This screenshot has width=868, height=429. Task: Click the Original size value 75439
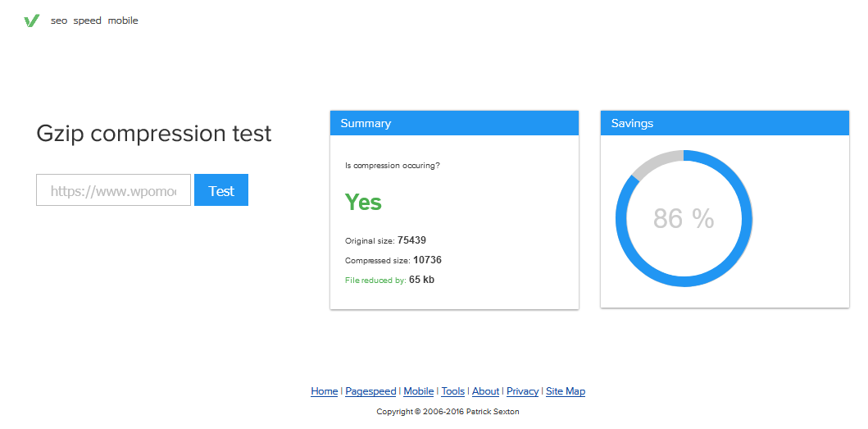pyautogui.click(x=411, y=240)
